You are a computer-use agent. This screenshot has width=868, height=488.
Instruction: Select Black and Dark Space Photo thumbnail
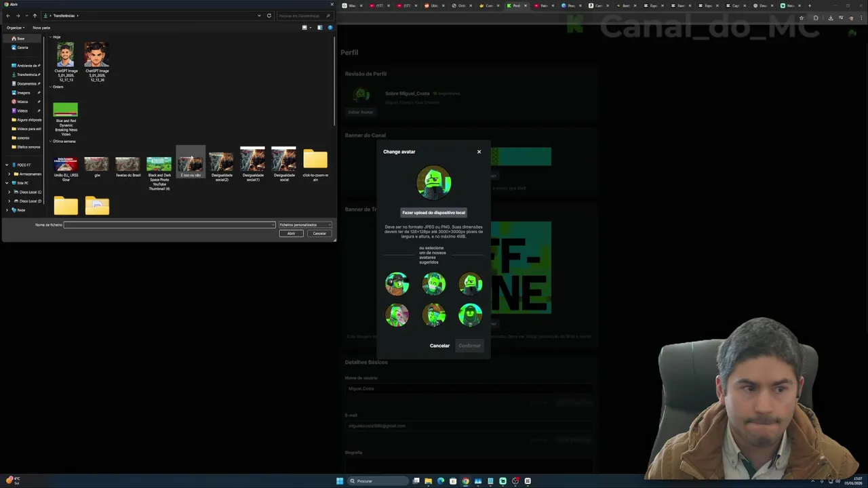159,174
